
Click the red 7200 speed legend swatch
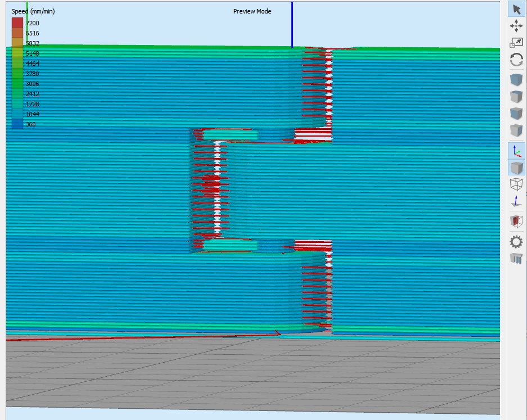pos(17,23)
